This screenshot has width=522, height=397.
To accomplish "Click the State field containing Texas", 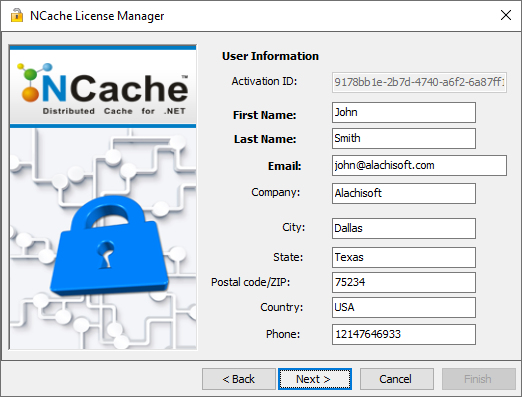I will tap(404, 257).
